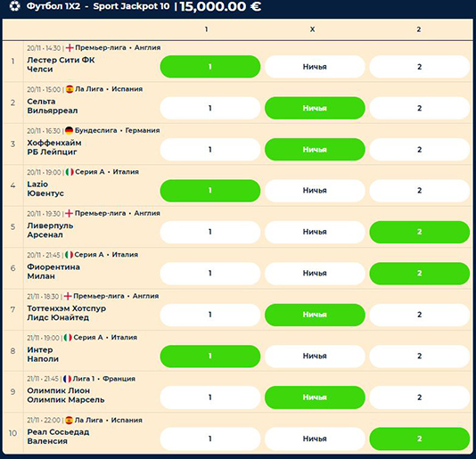The image size is (476, 459).
Task: Click the 15,000.00 € jackpot amount
Action: 220,6
